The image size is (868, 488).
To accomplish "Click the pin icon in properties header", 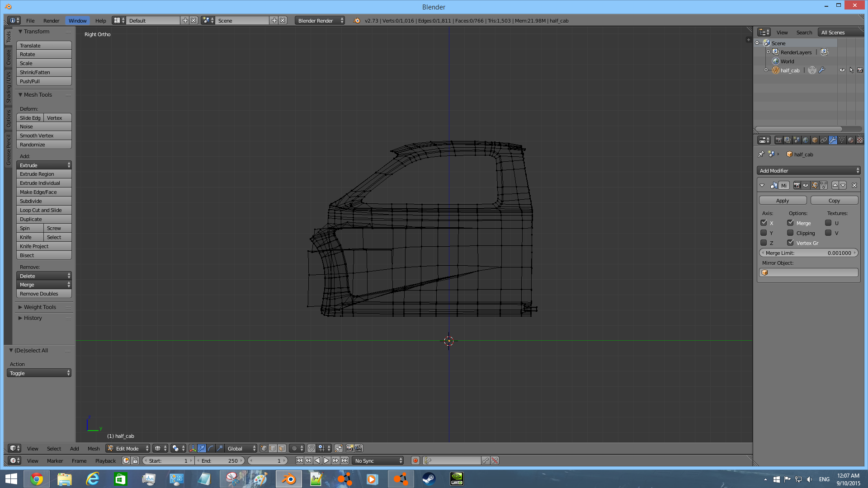I will click(x=761, y=154).
